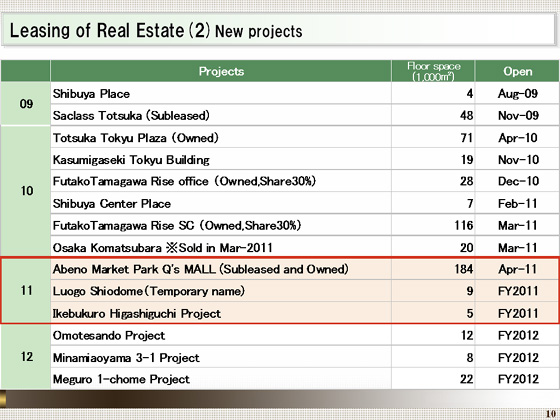Select the 'New projects' subtitle text
Screen dimensions: 560x420
(259, 31)
